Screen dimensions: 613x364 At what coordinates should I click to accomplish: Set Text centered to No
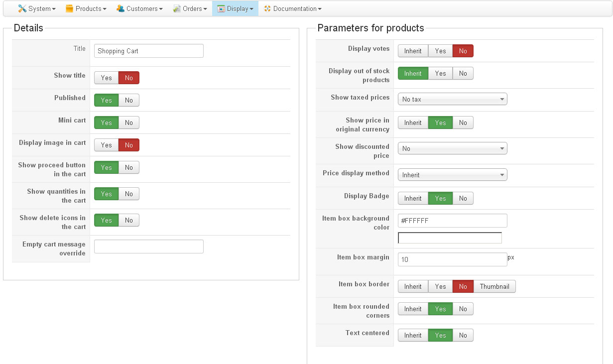click(x=463, y=335)
